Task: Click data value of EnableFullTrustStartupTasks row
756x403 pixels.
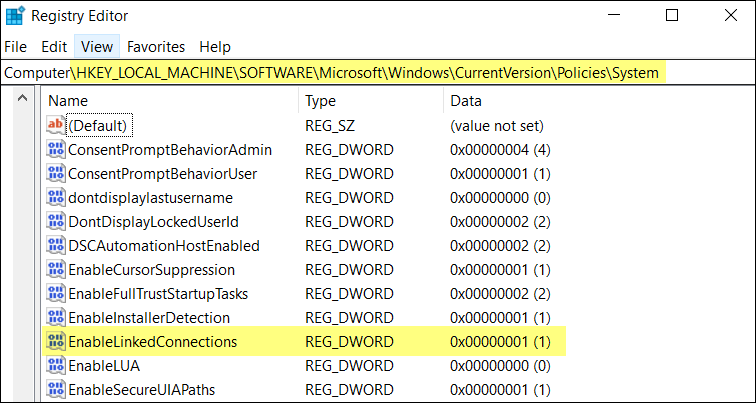Action: coord(500,294)
